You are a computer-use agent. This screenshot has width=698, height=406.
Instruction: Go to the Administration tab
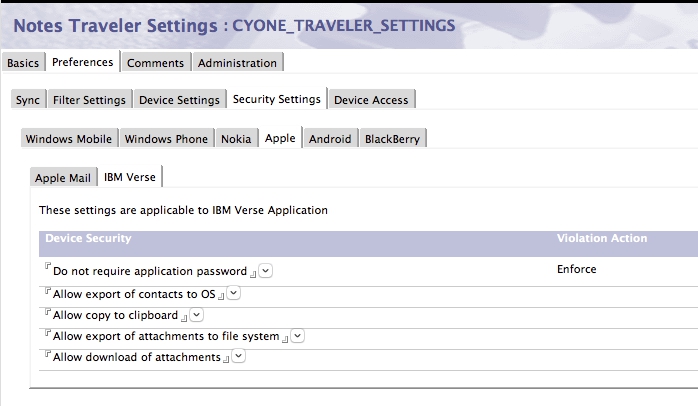coord(237,63)
